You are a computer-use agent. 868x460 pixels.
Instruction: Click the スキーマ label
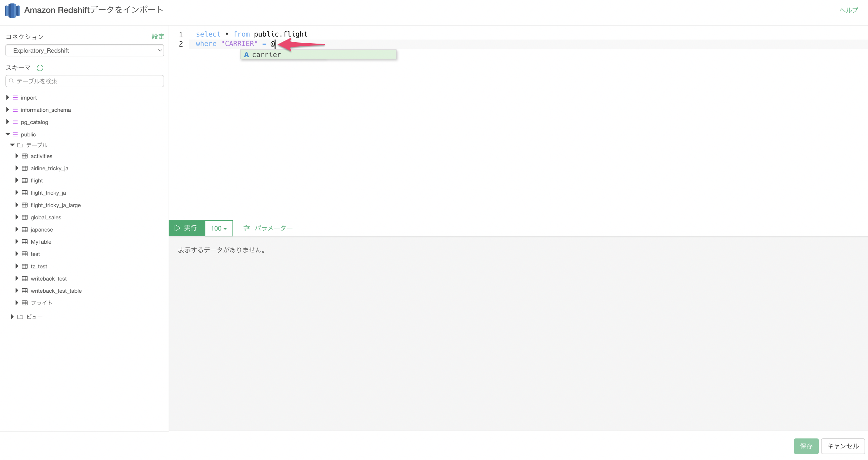click(x=18, y=68)
